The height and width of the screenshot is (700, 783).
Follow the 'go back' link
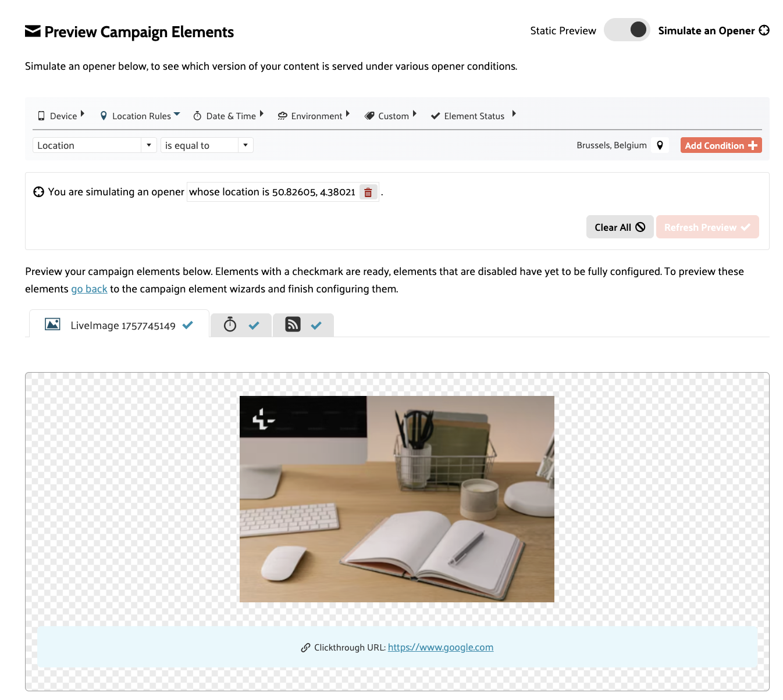click(89, 289)
